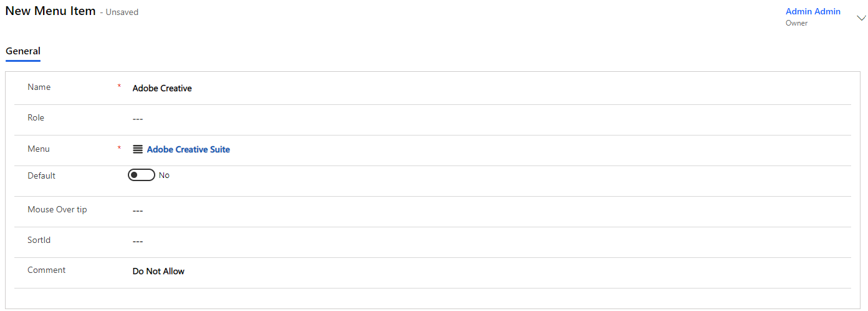
Task: Click the Owner label under Admin Admin
Action: pos(796,23)
